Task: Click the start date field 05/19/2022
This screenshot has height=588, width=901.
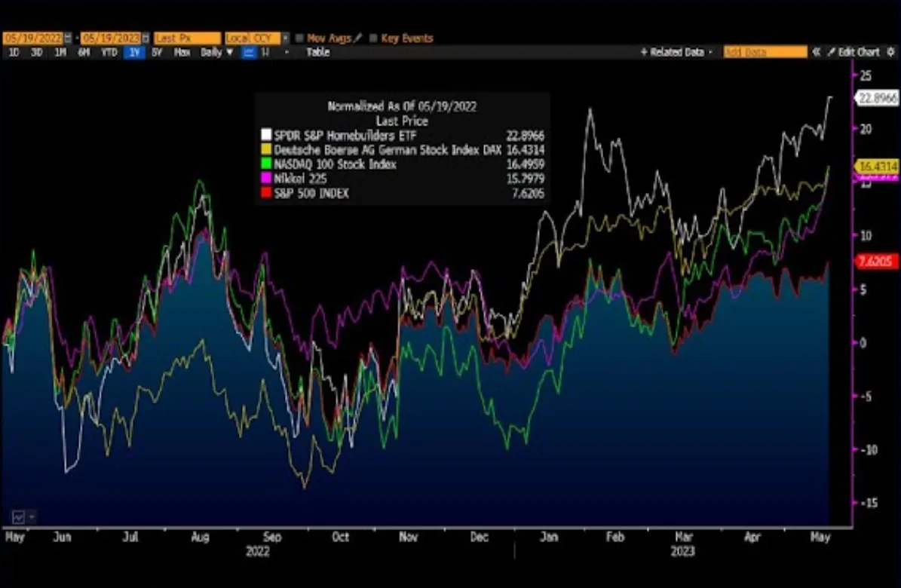Action: click(x=33, y=38)
